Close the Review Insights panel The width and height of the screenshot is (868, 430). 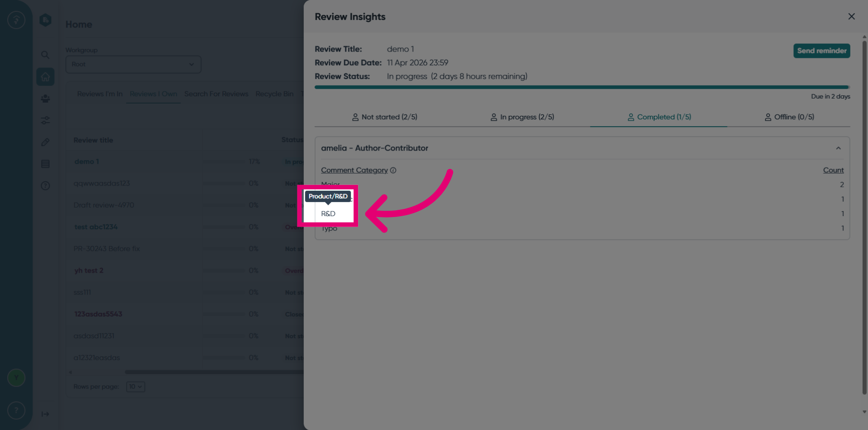point(851,16)
